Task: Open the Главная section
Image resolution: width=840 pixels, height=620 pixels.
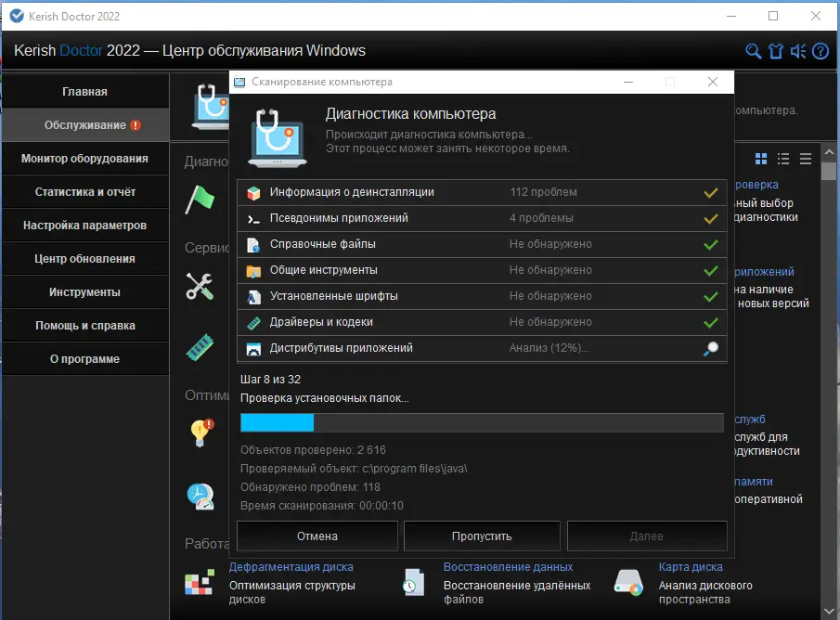Action: point(85,92)
